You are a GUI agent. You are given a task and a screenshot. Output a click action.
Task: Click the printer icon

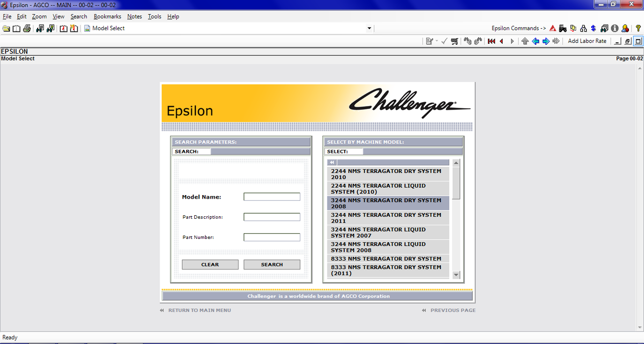tap(27, 29)
